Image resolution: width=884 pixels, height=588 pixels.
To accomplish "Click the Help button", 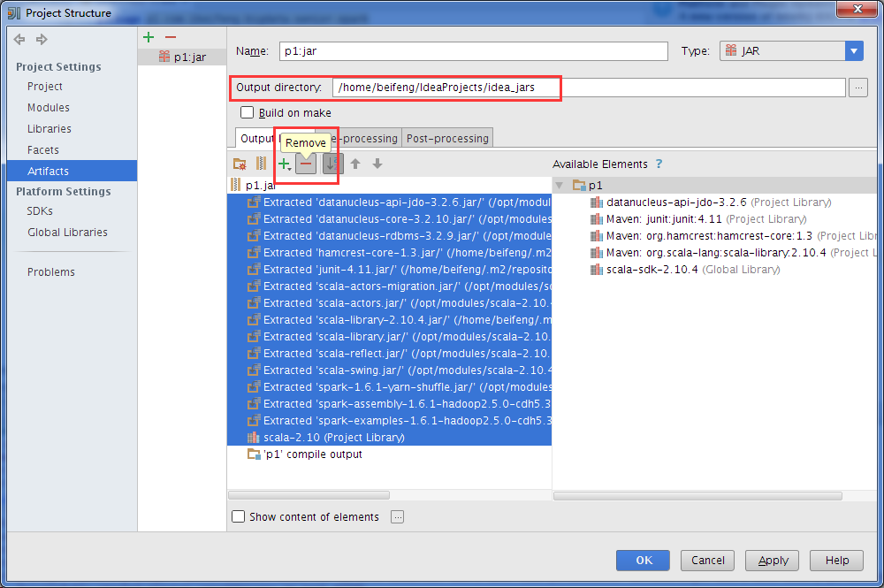I will (x=836, y=561).
